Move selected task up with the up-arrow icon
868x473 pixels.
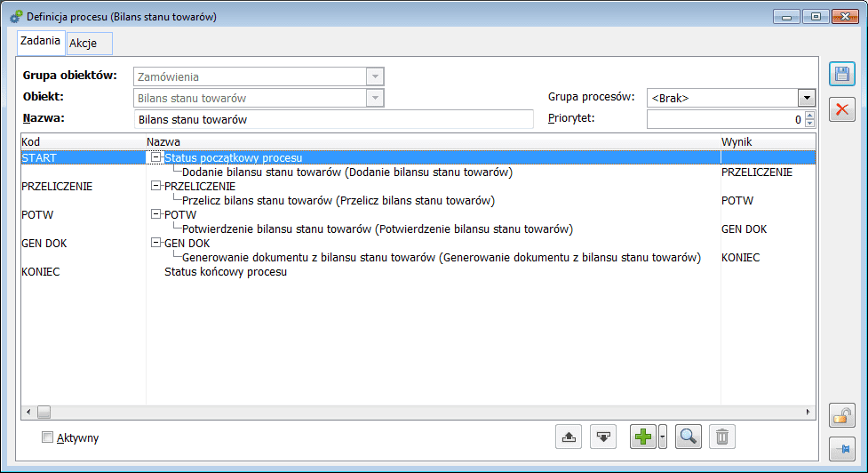click(569, 437)
